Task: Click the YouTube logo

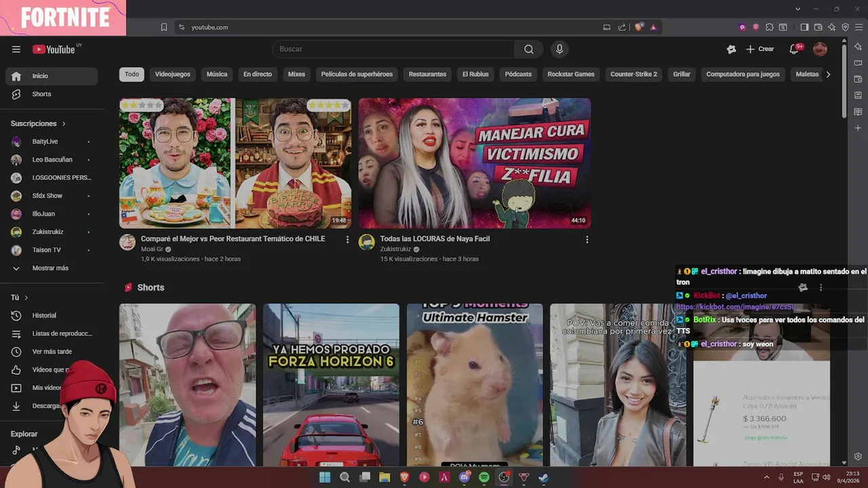Action: click(x=54, y=49)
